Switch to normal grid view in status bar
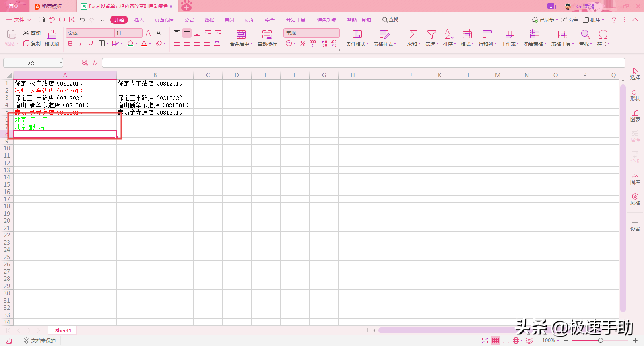This screenshot has width=644, height=346. pyautogui.click(x=495, y=340)
